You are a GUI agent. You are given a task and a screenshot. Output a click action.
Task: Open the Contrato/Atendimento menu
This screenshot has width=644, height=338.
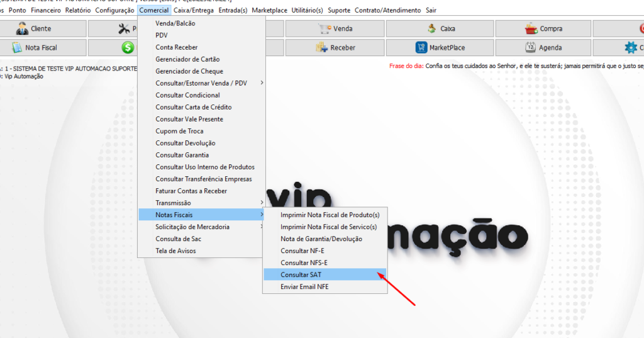pos(387,10)
